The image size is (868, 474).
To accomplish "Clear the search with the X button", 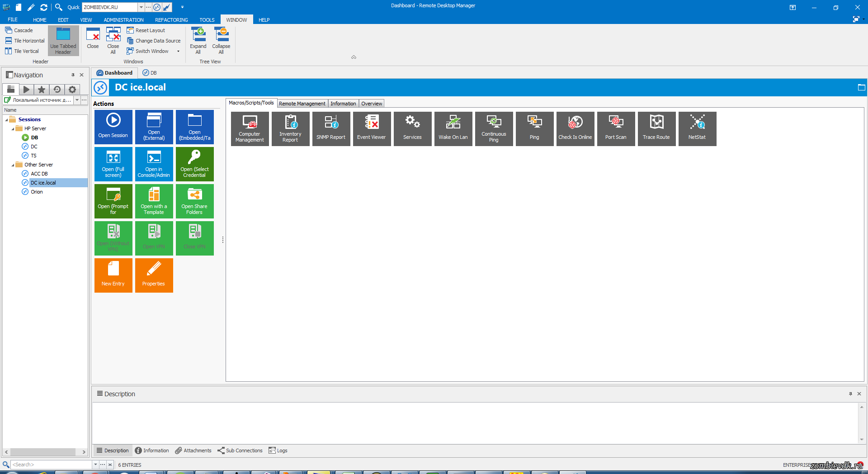I will click(110, 465).
